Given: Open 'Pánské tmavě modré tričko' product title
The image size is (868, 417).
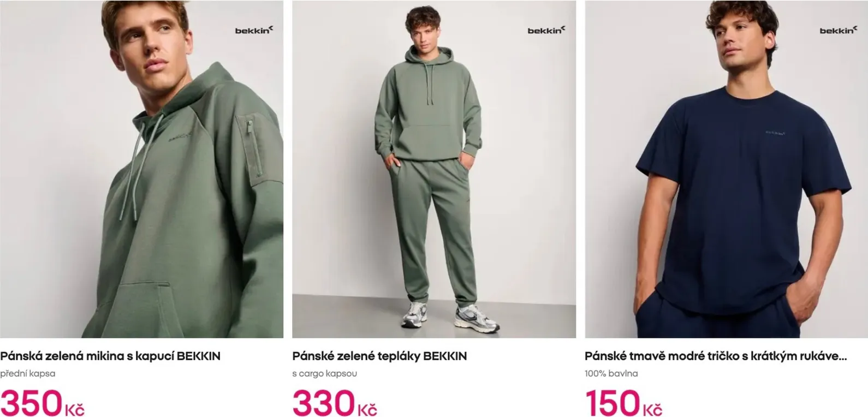Looking at the screenshot, I should [x=716, y=356].
